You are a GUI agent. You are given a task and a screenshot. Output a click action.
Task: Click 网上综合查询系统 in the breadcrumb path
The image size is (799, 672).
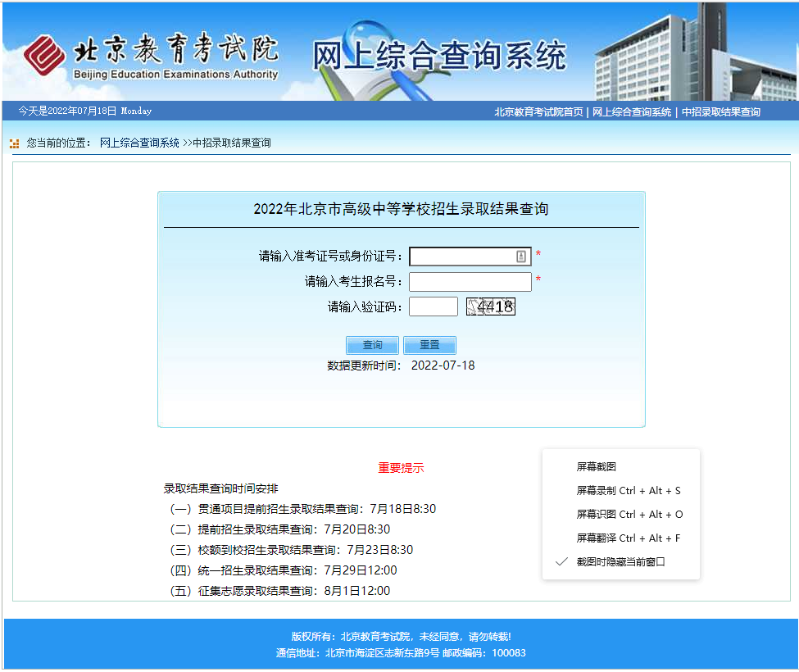(x=139, y=143)
